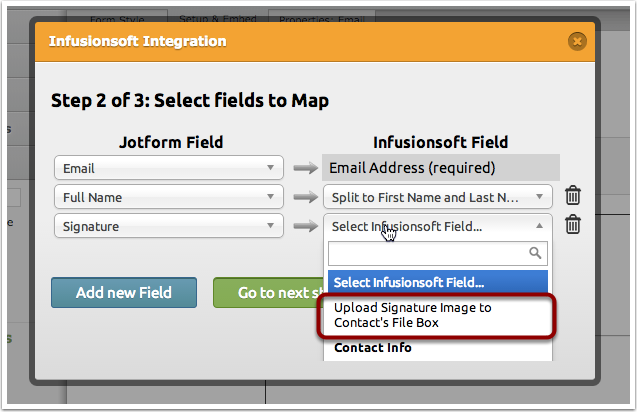Screen dimensions: 637x412
Task: Click the Jotform Field column header
Action: pos(171,142)
